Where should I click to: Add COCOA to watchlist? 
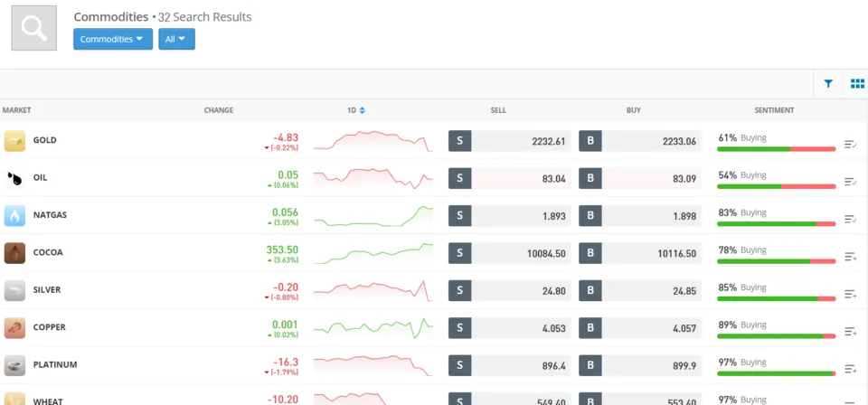click(850, 257)
